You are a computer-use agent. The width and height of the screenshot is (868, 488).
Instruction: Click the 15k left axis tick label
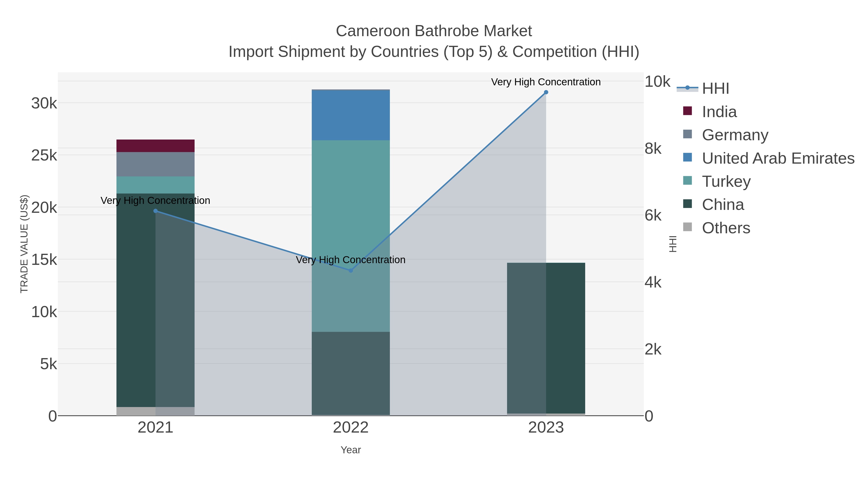tap(44, 260)
